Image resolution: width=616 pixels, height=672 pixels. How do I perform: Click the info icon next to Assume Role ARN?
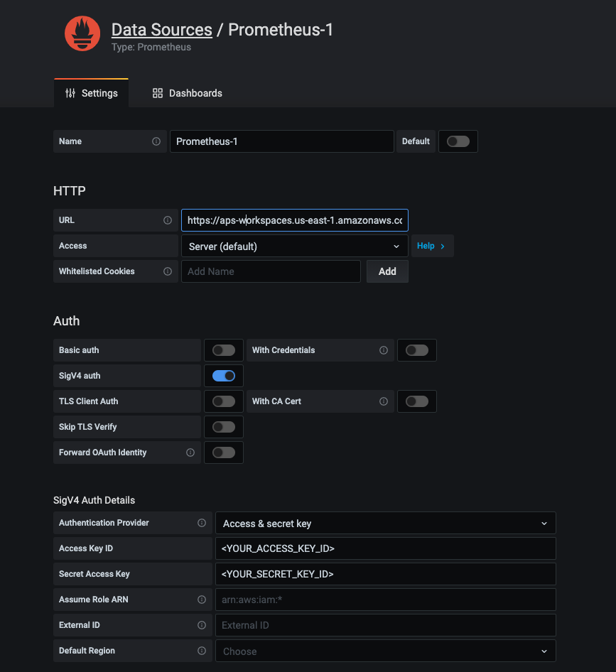tap(201, 600)
